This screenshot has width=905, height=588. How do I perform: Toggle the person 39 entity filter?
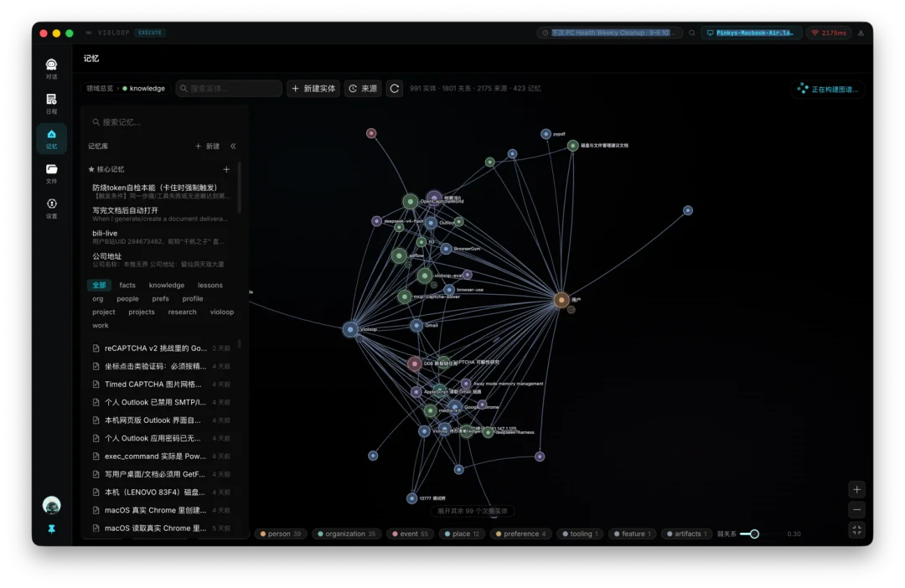pyautogui.click(x=281, y=534)
